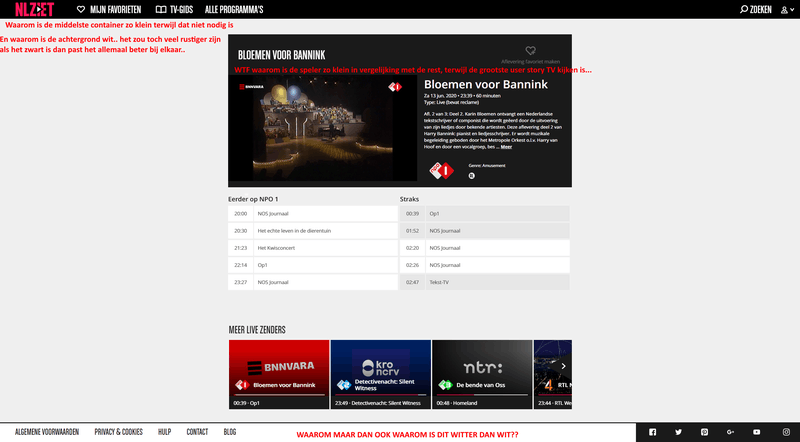Open the Instagram footer icon
The height and width of the screenshot is (442, 800).
point(786,432)
